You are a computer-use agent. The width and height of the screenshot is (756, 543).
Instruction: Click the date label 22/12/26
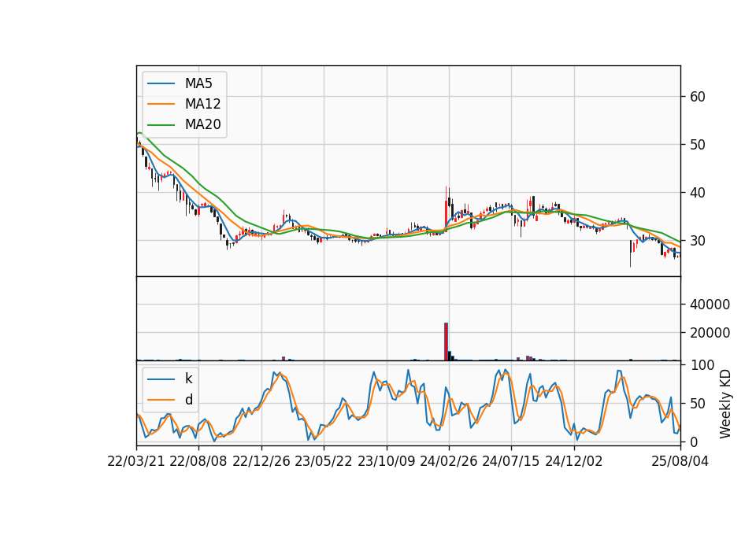click(x=261, y=462)
